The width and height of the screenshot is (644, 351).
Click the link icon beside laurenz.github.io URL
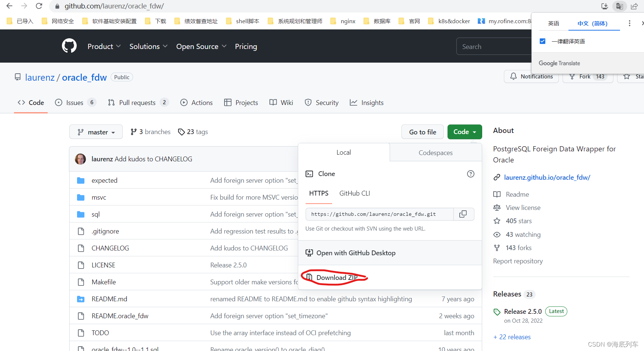click(497, 178)
